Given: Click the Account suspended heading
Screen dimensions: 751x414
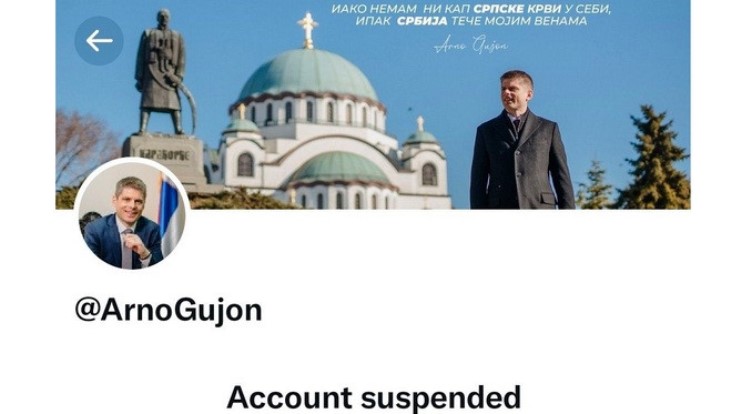Looking at the screenshot, I should point(374,398).
